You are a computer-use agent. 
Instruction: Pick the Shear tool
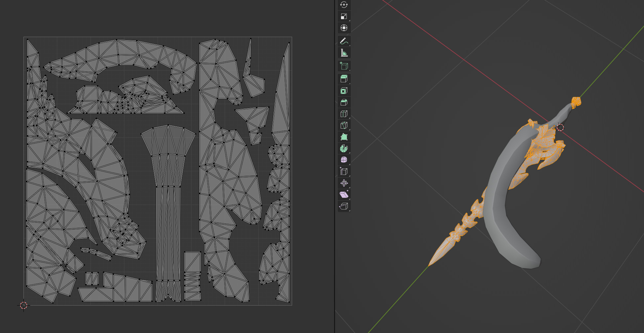(344, 195)
